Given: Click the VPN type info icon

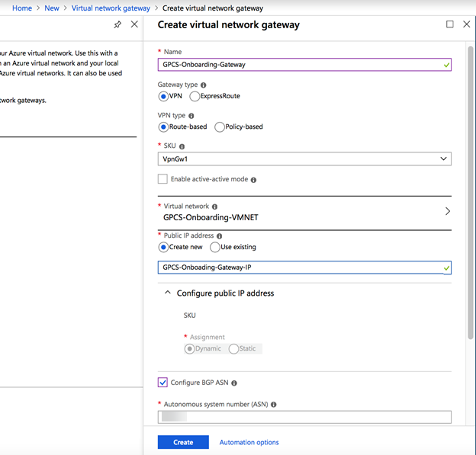Looking at the screenshot, I should coord(191,116).
